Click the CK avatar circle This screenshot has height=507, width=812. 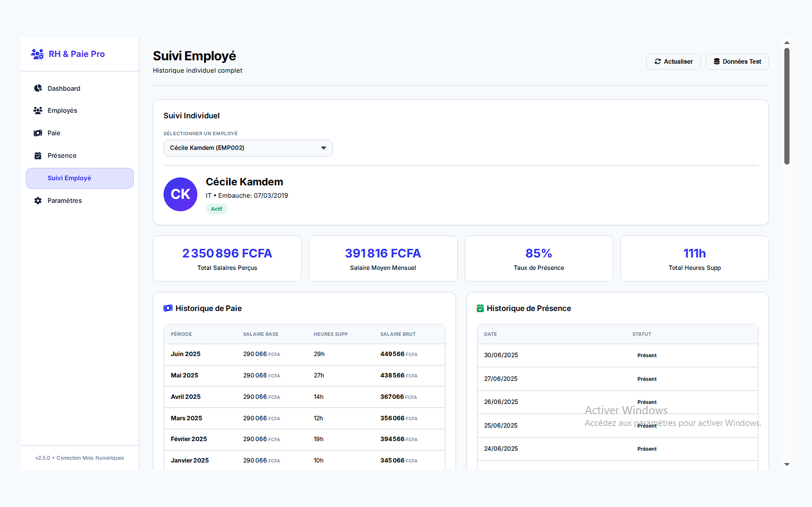tap(180, 194)
